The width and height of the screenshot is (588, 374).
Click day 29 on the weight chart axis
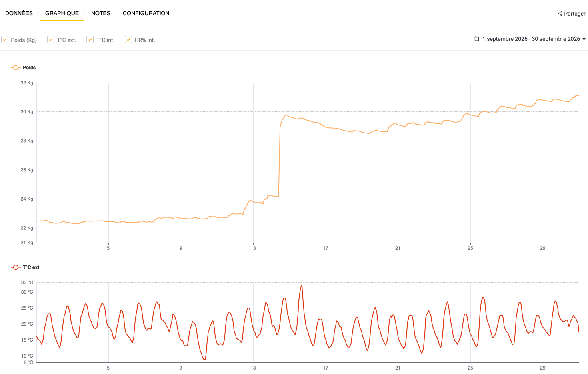(x=543, y=248)
